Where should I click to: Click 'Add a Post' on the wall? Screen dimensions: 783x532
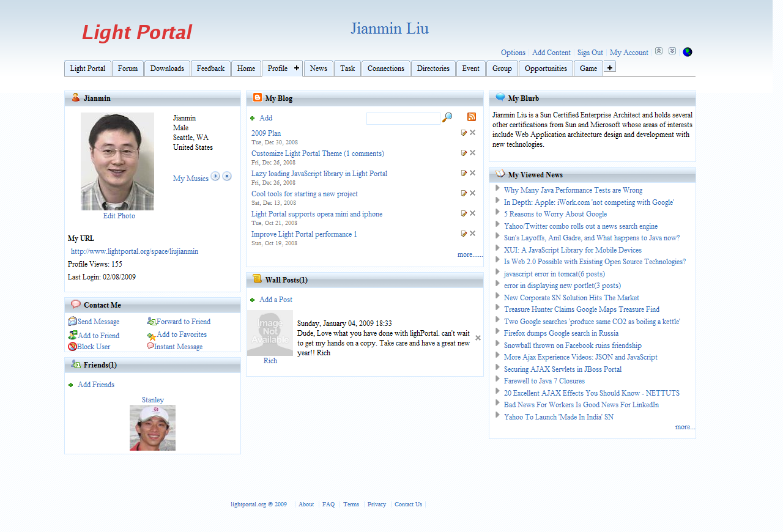276,300
